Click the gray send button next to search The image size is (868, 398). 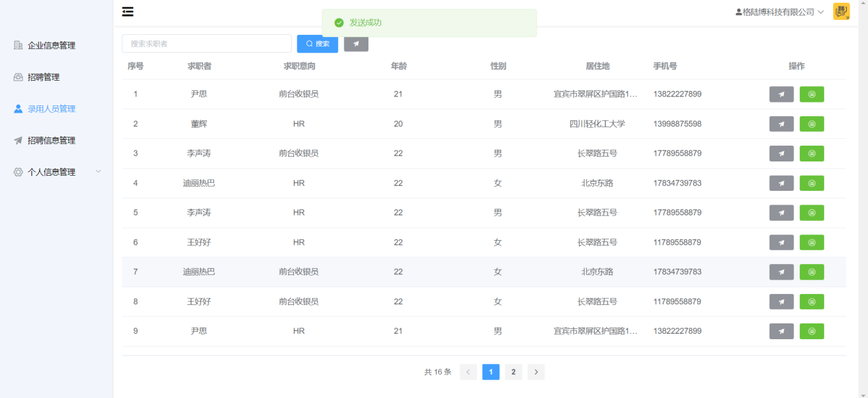tap(356, 44)
